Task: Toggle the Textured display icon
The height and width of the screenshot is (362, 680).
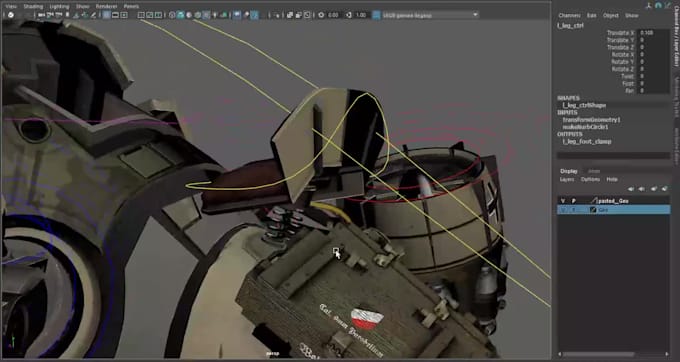Action: [207, 15]
